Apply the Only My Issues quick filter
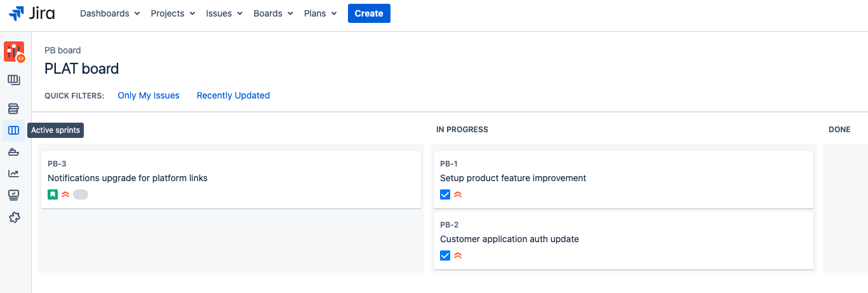The image size is (868, 293). (149, 95)
